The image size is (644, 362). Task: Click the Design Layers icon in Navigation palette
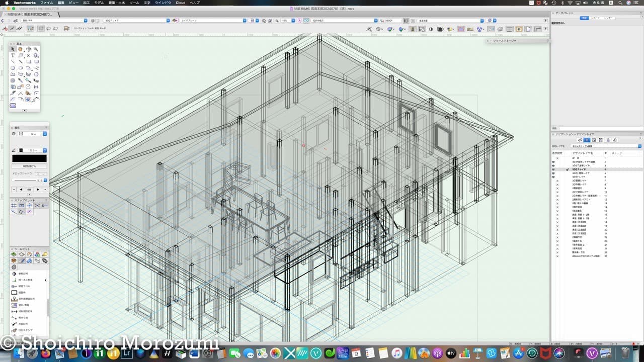click(x=587, y=140)
